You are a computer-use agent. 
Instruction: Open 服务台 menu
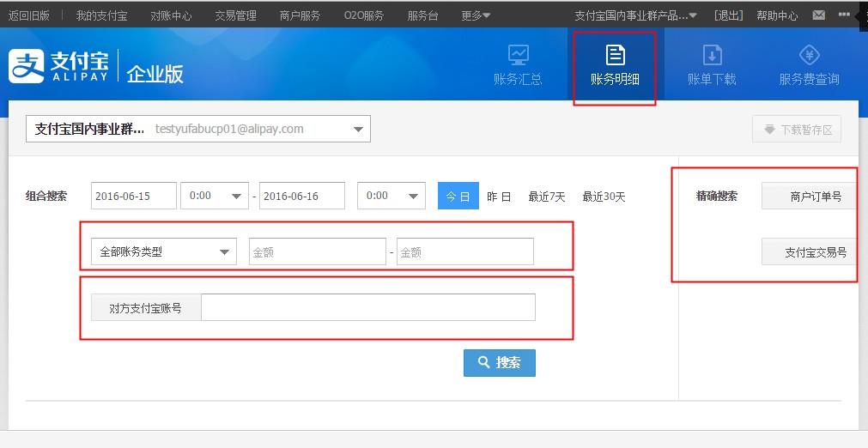coord(423,15)
